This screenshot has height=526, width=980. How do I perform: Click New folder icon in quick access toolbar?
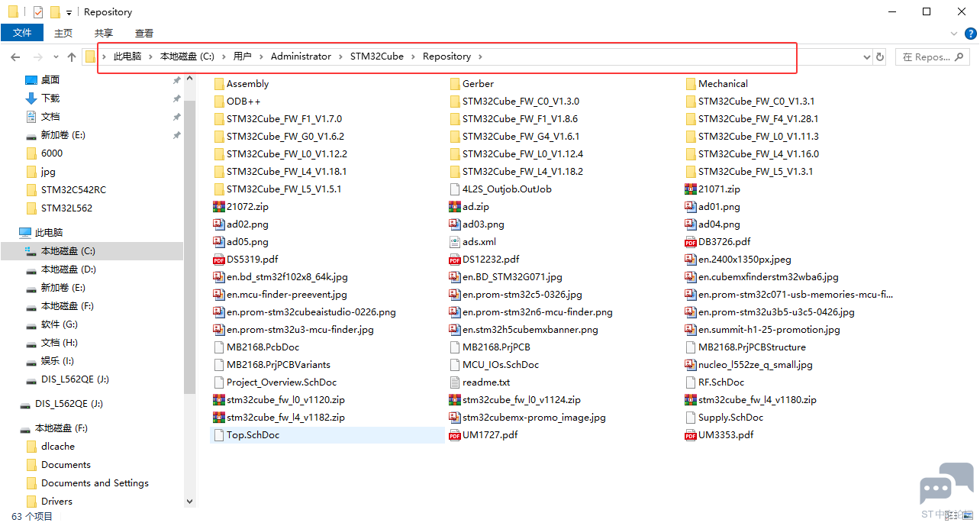[55, 11]
